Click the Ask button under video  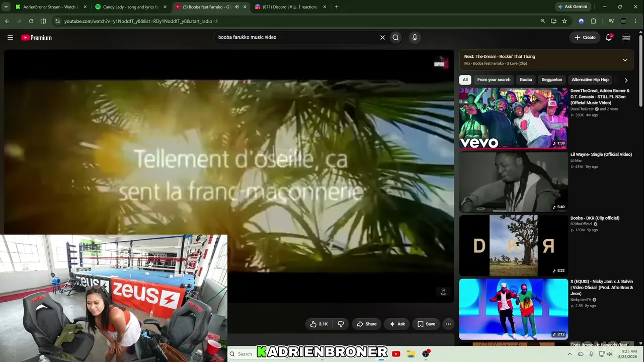(396, 324)
